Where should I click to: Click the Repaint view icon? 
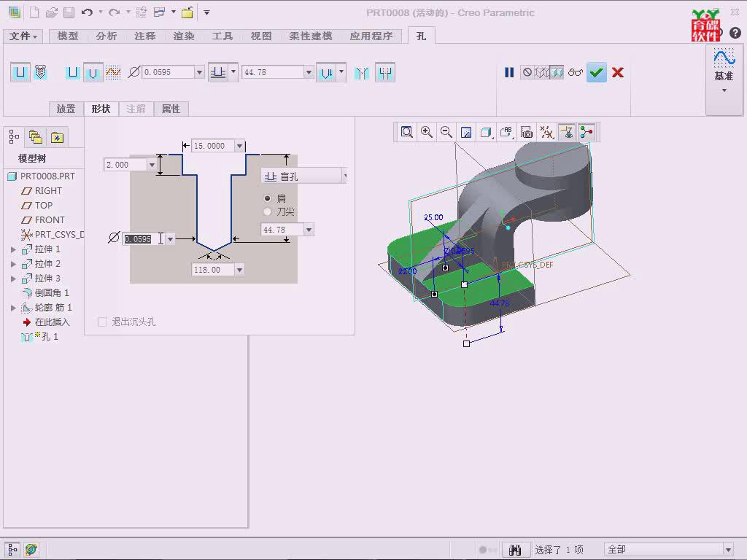(466, 133)
